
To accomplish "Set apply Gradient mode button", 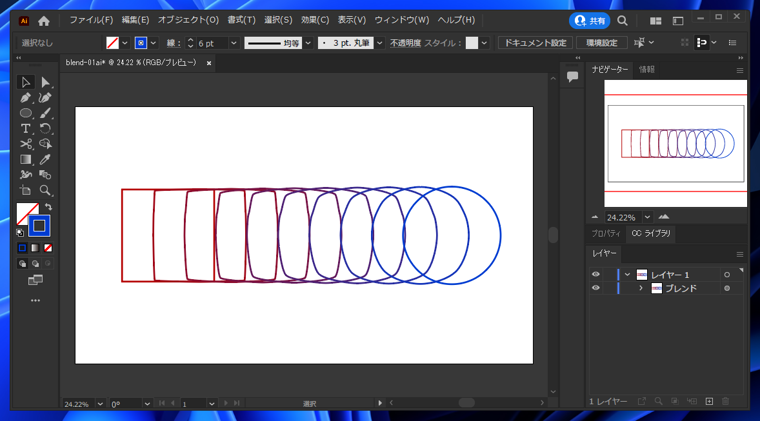I will coord(35,248).
